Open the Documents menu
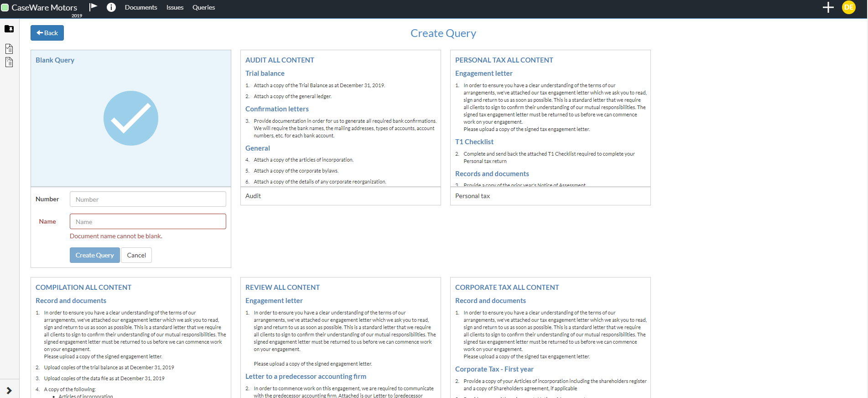Image resolution: width=868 pixels, height=398 pixels. click(140, 7)
